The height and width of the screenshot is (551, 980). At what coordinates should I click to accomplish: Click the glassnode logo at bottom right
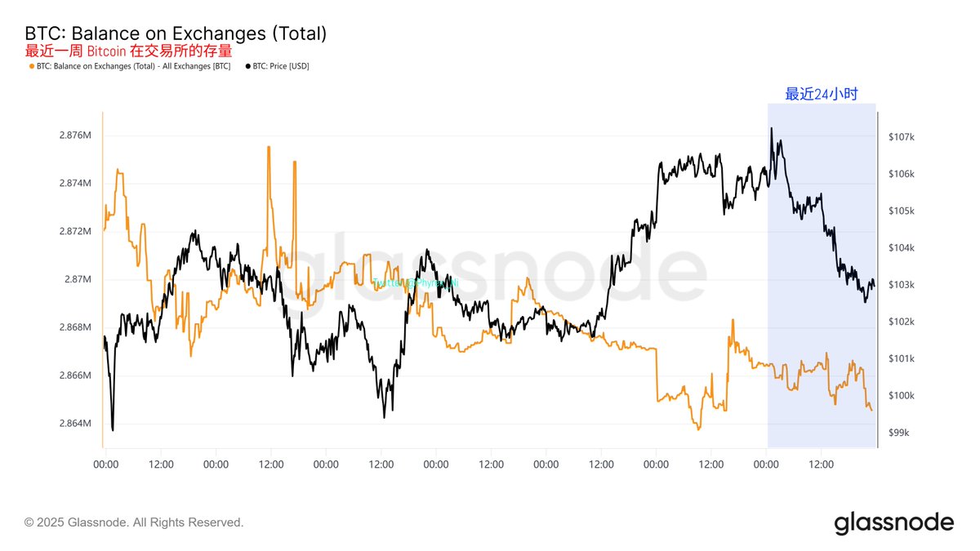893,522
